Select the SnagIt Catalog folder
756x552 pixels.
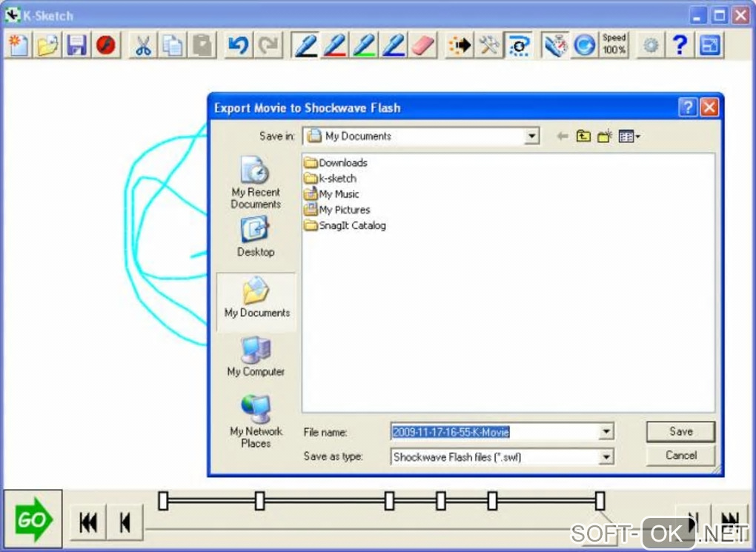click(x=345, y=226)
